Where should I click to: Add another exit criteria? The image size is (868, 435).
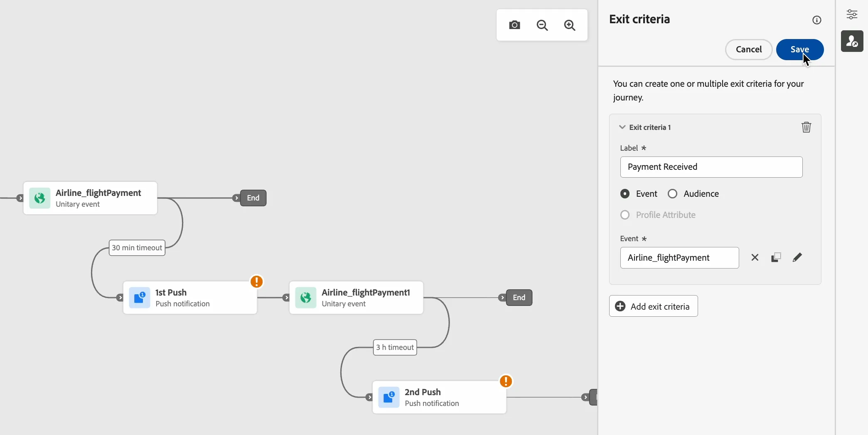tap(653, 306)
